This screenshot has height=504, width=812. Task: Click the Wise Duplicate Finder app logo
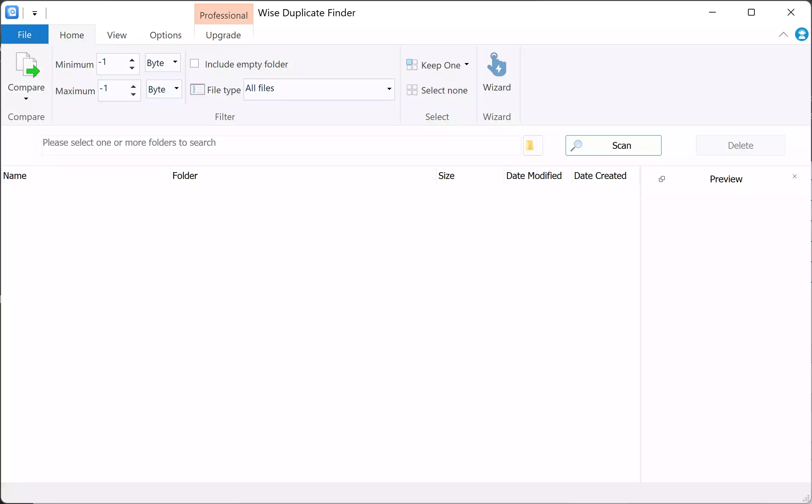click(12, 12)
